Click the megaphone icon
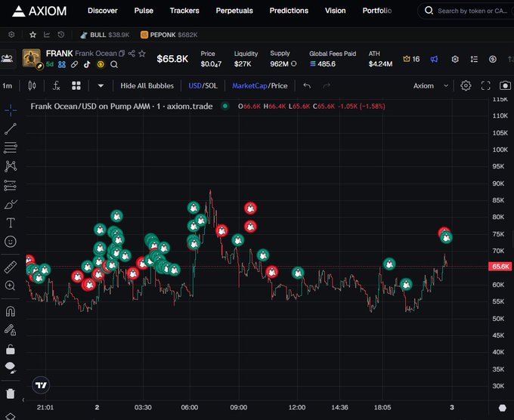 [x=434, y=59]
